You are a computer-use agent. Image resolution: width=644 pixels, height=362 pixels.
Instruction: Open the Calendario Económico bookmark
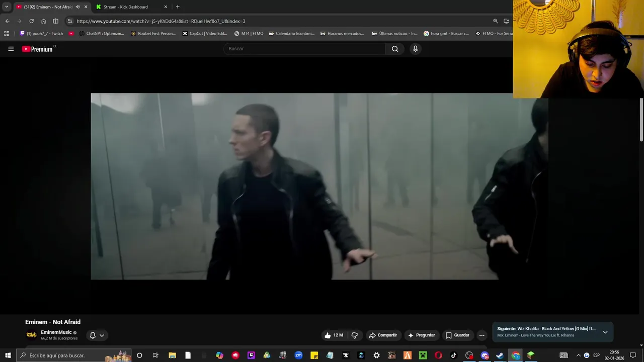pyautogui.click(x=291, y=34)
